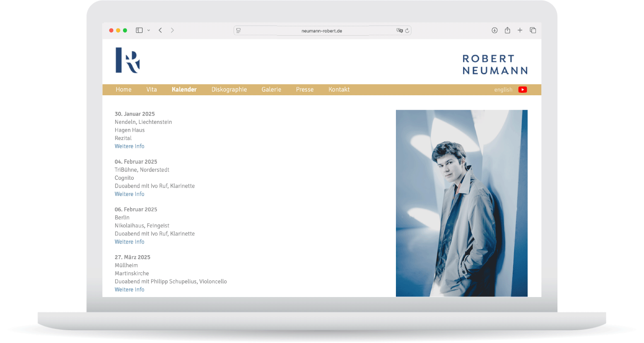644x343 pixels.
Task: Open the YouTube channel icon
Action: [x=523, y=89]
